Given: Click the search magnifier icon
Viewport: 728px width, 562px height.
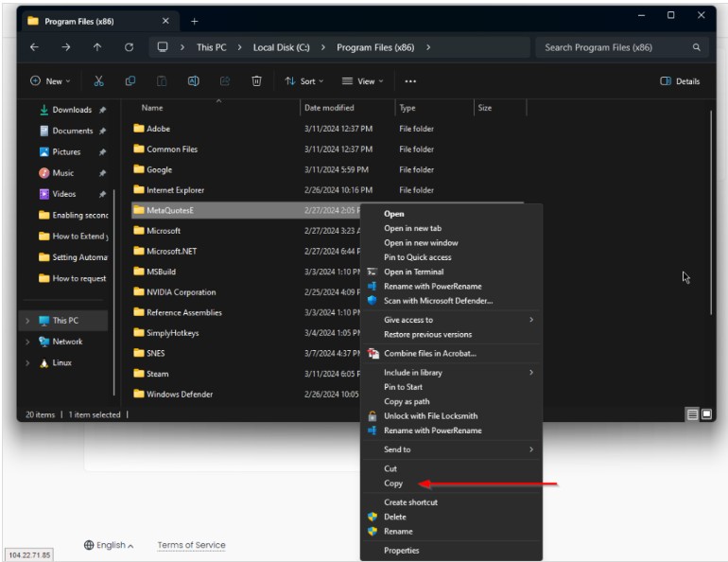Looking at the screenshot, I should click(x=697, y=47).
